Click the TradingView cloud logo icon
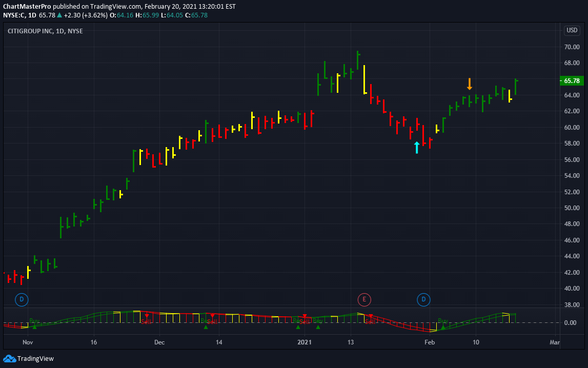Viewport: 588px width, 368px height. (9, 359)
